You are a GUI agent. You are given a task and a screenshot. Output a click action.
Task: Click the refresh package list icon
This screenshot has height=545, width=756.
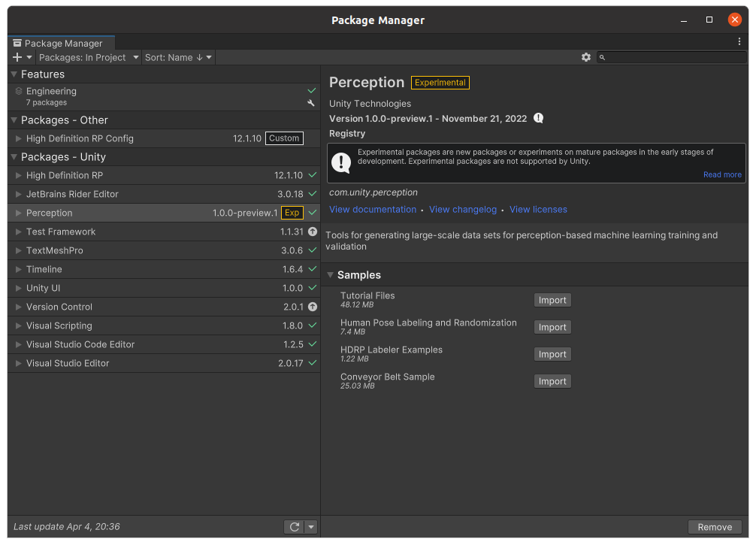tap(294, 527)
